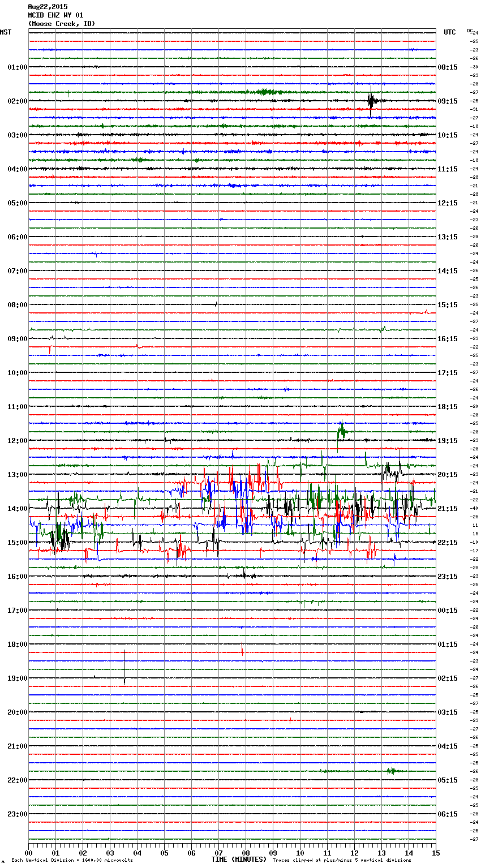Click the '16:00' MST row label
Screen dimensions: 481x868
point(18,577)
